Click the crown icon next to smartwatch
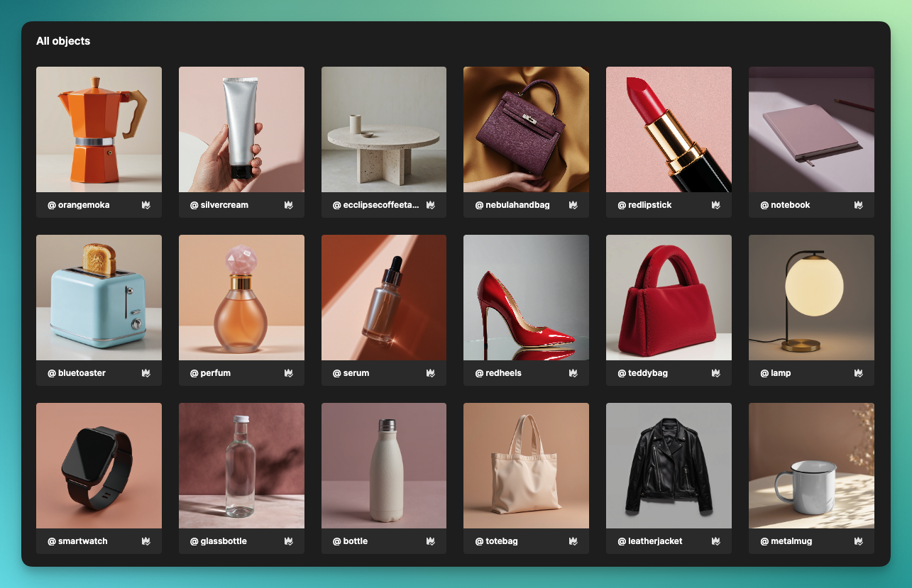The width and height of the screenshot is (912, 588). [x=146, y=541]
